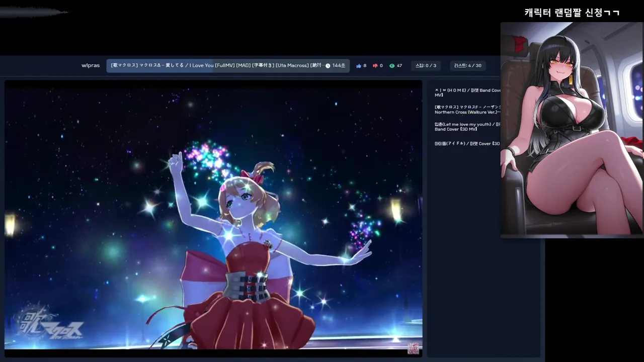Select the Let me love my youth queue item
The width and height of the screenshot is (644, 362).
[467, 127]
